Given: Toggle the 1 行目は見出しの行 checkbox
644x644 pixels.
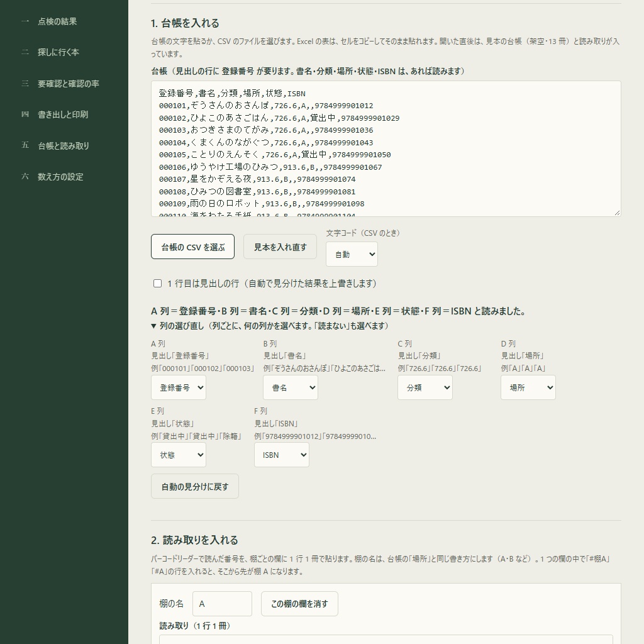Looking at the screenshot, I should click(x=157, y=284).
